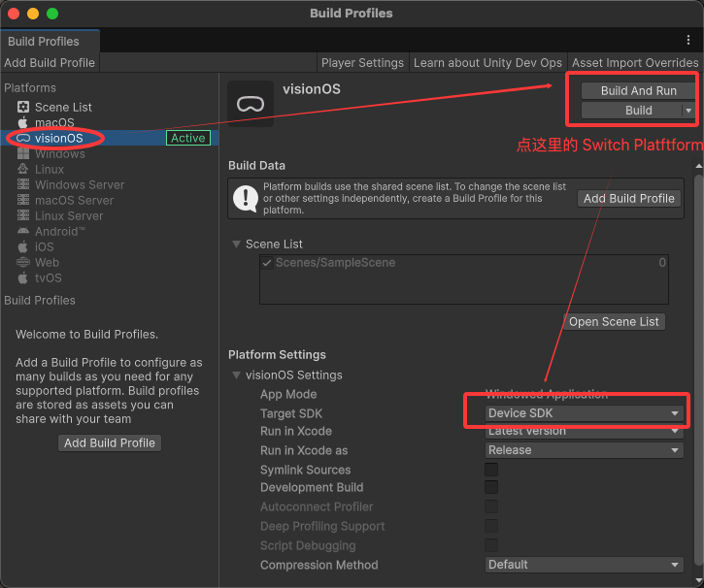Viewport: 704px width, 588px height.
Task: Select the Web platform
Action: [110, 262]
